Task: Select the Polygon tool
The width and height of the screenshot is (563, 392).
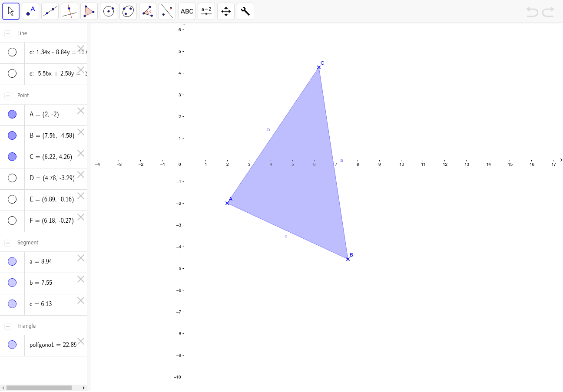Action: pyautogui.click(x=89, y=11)
